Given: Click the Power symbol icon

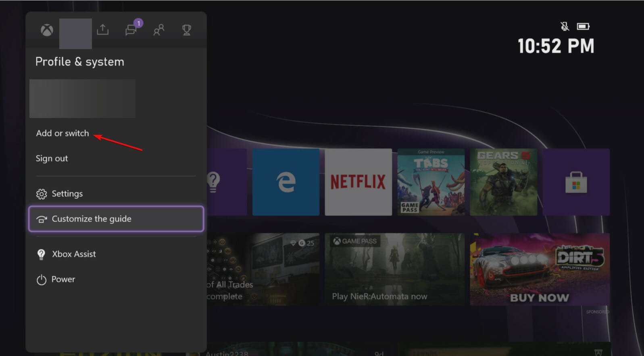Looking at the screenshot, I should (42, 279).
